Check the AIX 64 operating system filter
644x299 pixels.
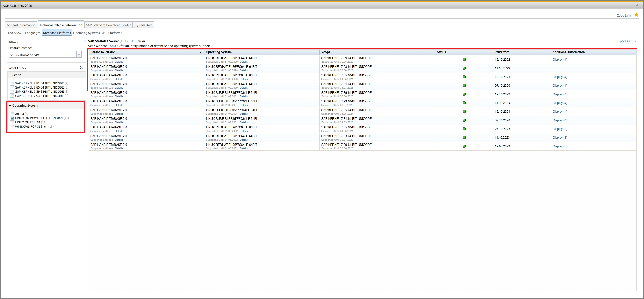(12, 114)
